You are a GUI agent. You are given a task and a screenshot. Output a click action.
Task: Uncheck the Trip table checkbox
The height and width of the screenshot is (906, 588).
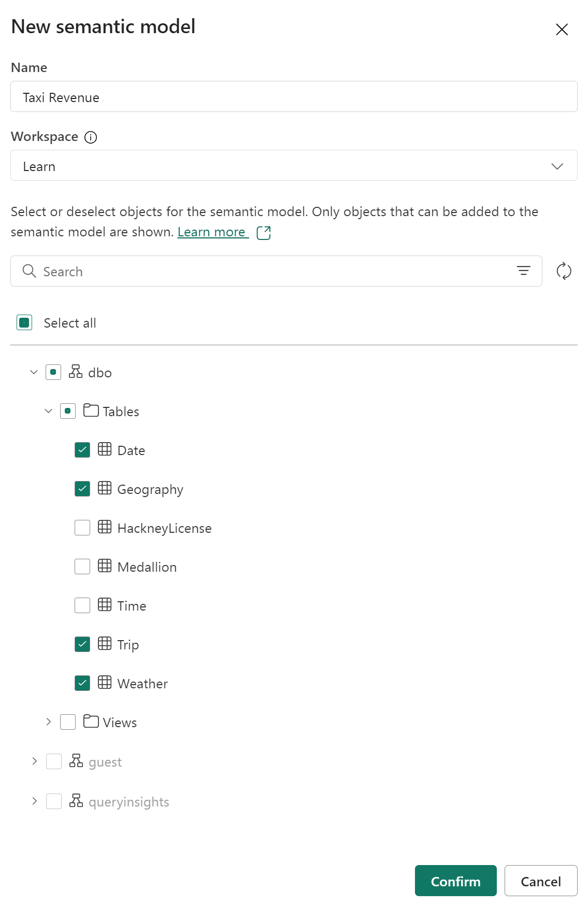pyautogui.click(x=82, y=644)
